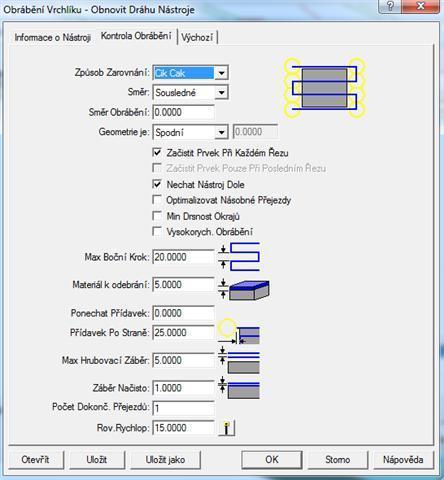The image size is (444, 480).
Task: Expand the Směr dropdown showing Sousledné
Action: click(221, 92)
